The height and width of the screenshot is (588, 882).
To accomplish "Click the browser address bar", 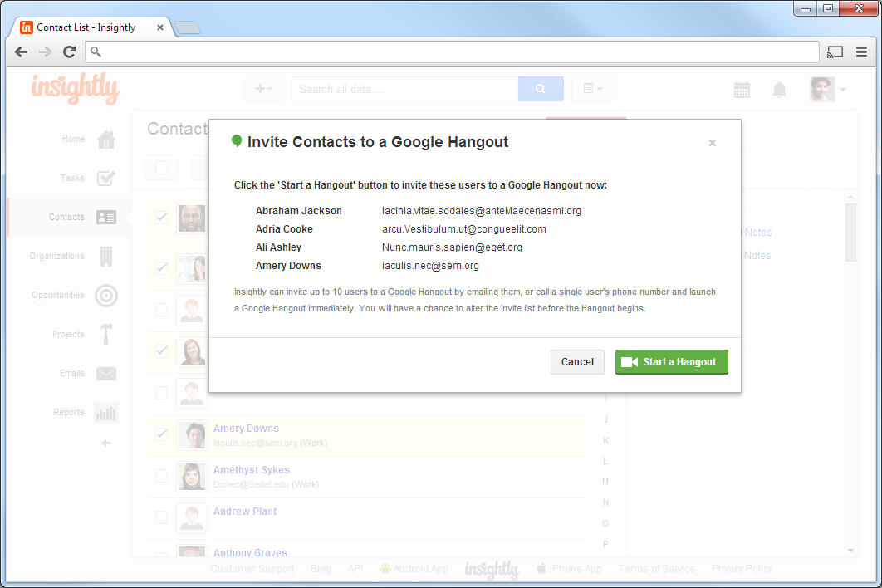I will [x=453, y=52].
